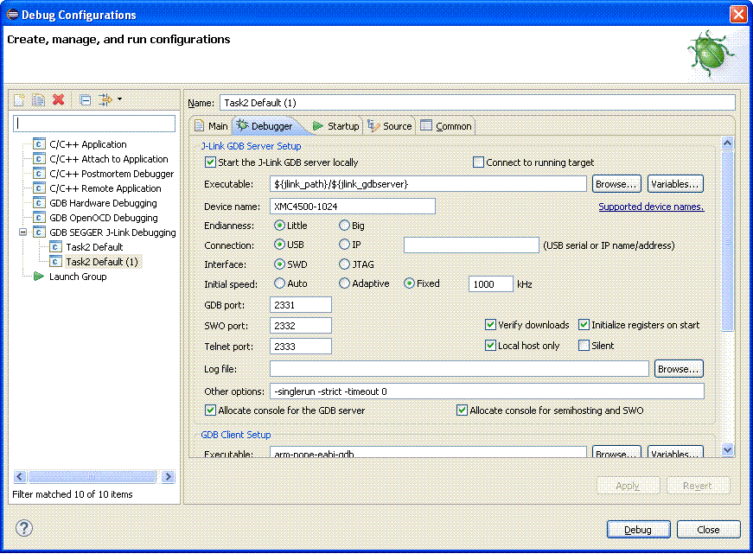Screen dimensions: 753x560
Task: Collapse the GDB SEGGER J-Link Debugging node
Action: pos(22,232)
